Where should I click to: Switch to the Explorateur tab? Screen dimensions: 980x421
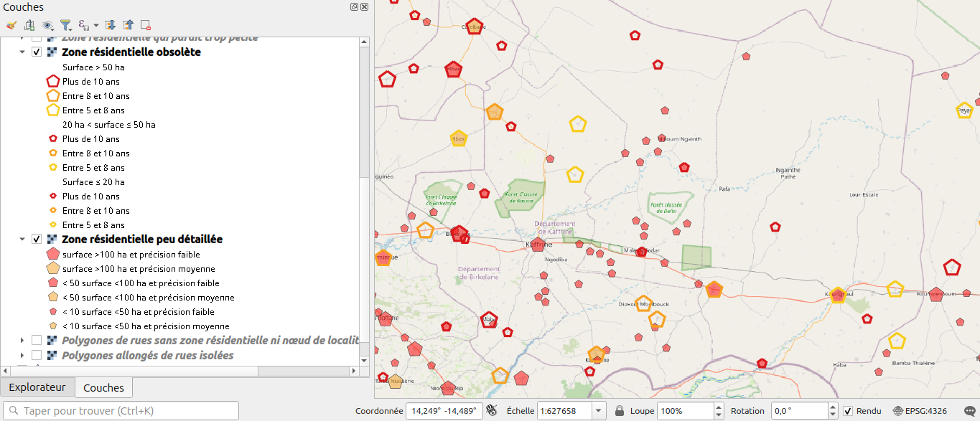[x=37, y=387]
